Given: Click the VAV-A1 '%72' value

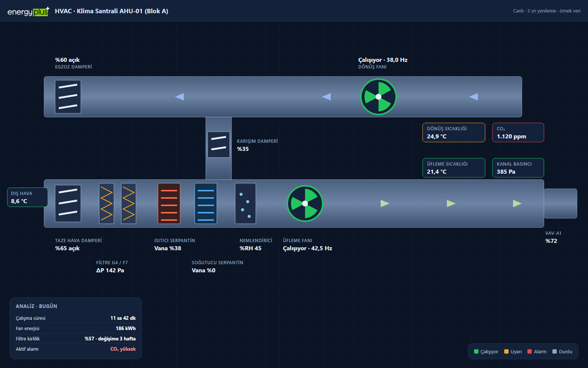Looking at the screenshot, I should point(551,241).
